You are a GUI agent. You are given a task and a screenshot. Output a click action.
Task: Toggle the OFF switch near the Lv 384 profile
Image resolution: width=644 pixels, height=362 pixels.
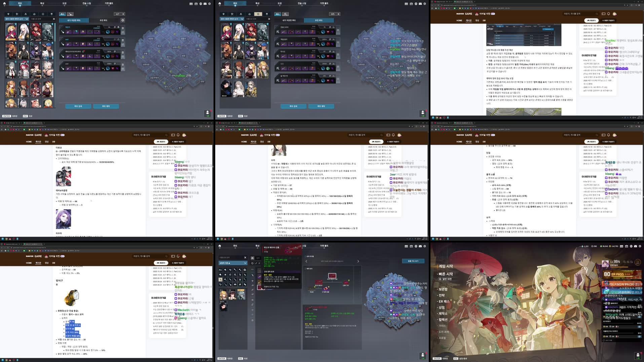tap(637, 262)
